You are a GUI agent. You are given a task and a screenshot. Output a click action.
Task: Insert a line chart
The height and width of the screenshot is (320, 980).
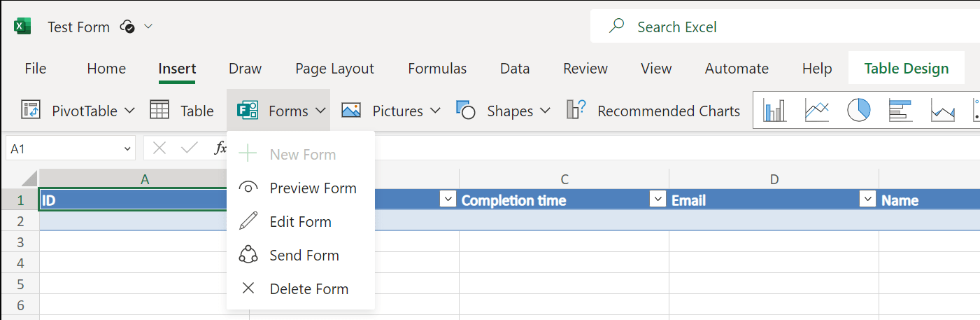pyautogui.click(x=816, y=111)
